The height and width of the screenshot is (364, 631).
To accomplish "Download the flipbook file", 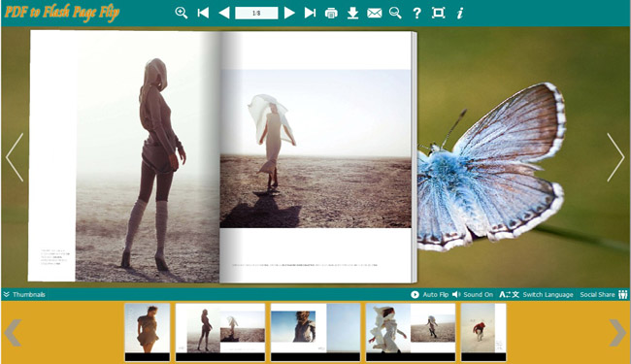I will point(353,13).
